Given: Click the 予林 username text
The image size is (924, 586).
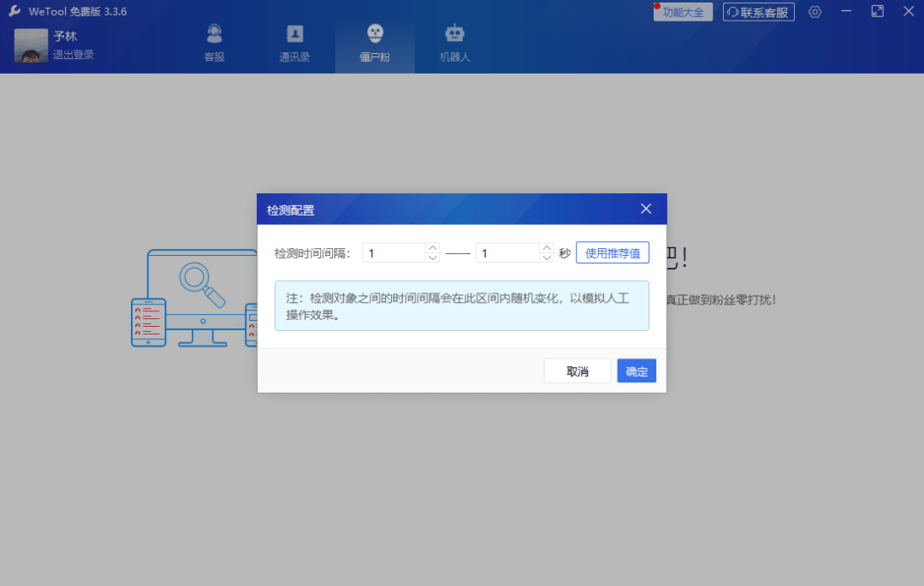Looking at the screenshot, I should tap(65, 37).
